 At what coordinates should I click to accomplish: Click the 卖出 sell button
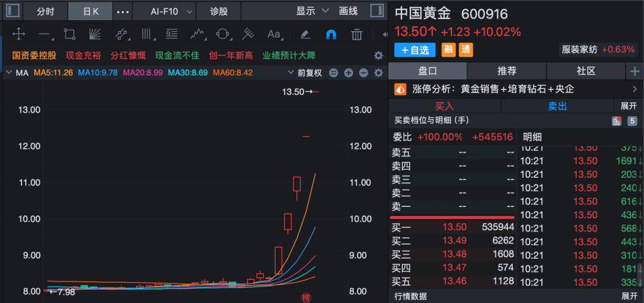click(558, 106)
